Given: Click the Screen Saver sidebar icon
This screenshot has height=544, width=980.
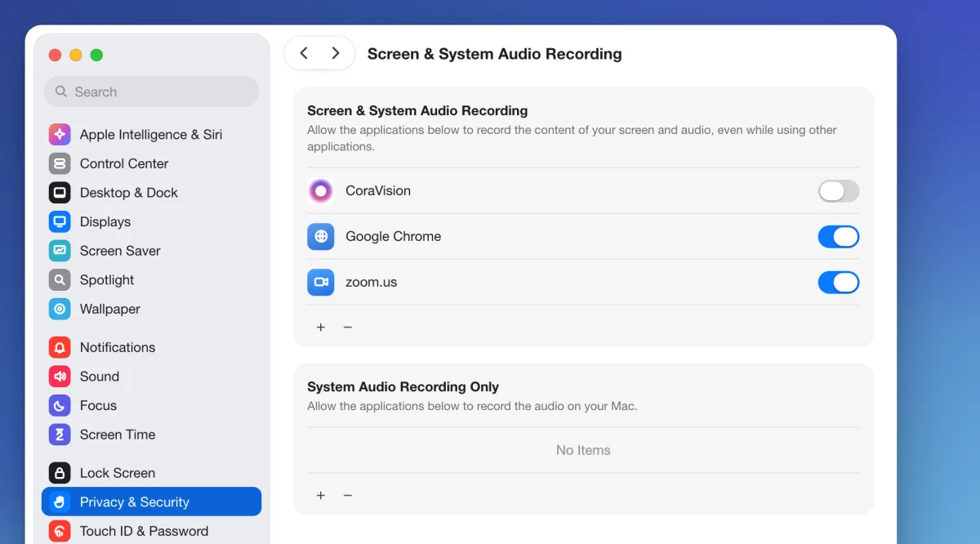Looking at the screenshot, I should [x=60, y=251].
